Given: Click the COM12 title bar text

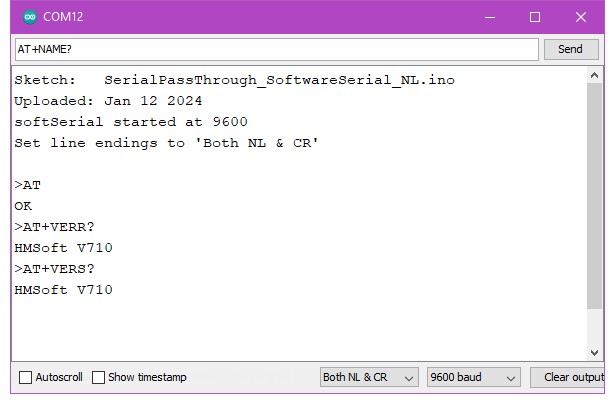Looking at the screenshot, I should pyautogui.click(x=61, y=17).
